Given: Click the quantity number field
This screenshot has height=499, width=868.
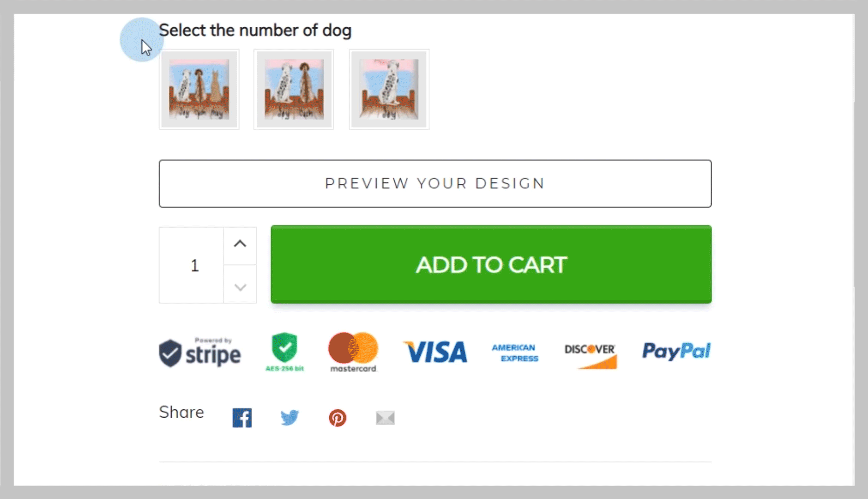Looking at the screenshot, I should [194, 265].
